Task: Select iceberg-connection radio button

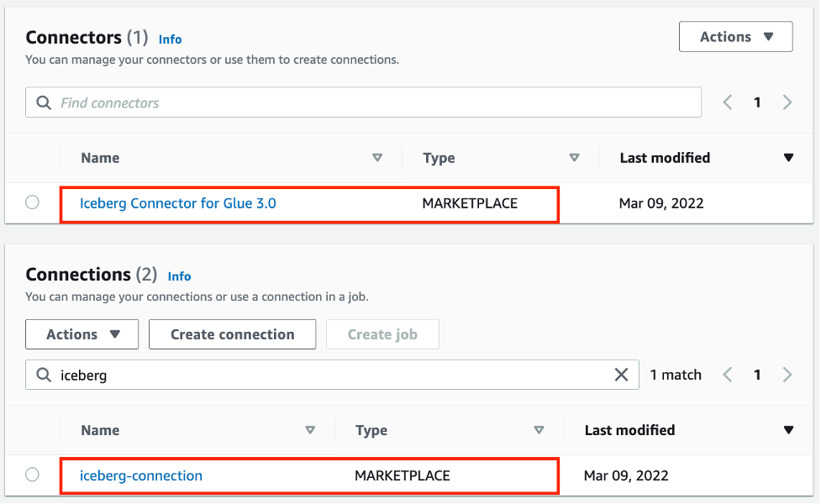Action: 32,475
